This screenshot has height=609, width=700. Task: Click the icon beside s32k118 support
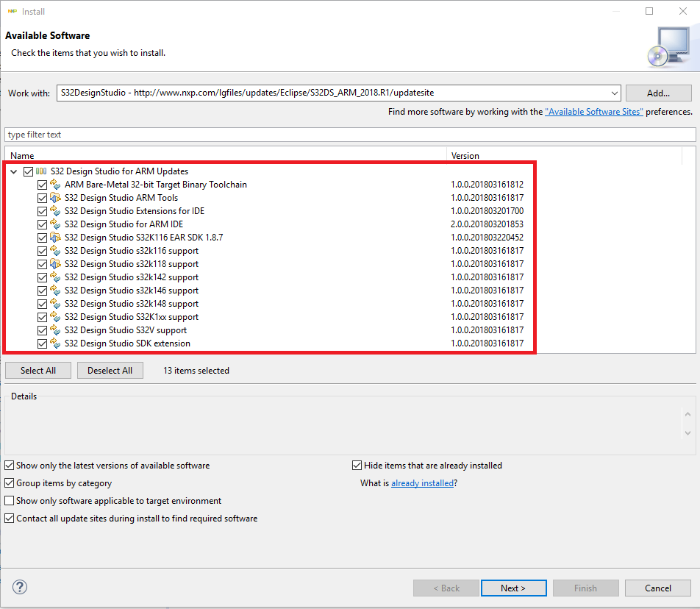coord(55,264)
